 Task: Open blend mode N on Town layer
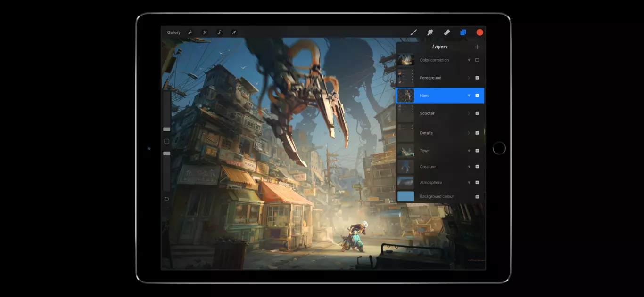point(469,151)
